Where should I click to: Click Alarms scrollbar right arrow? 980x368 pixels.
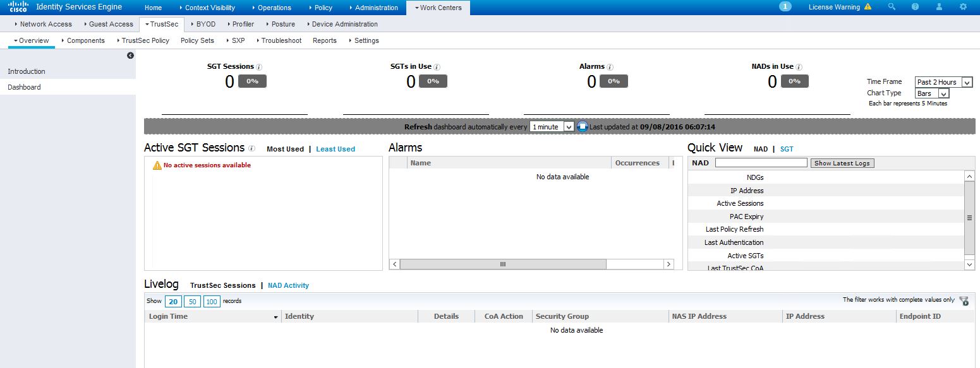pos(668,264)
